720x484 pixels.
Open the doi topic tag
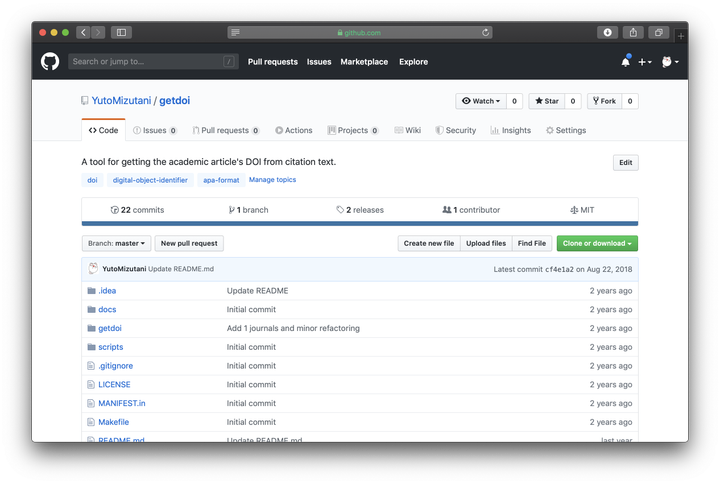[x=92, y=180]
